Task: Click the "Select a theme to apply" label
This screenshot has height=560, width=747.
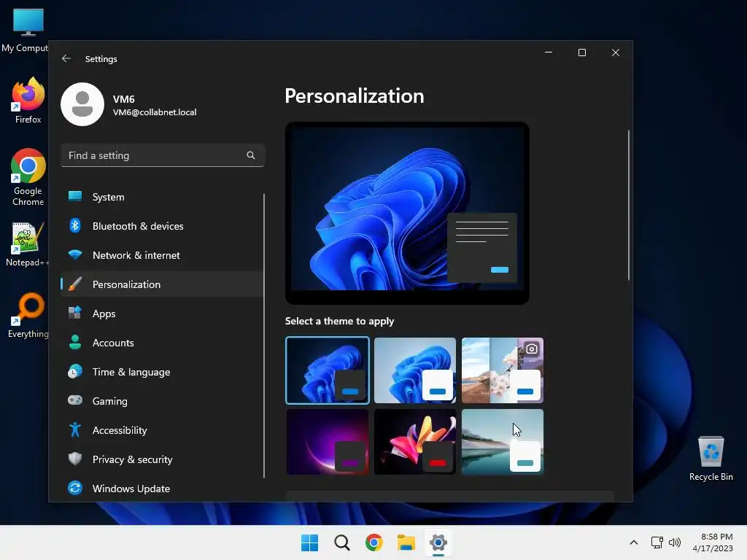Action: (x=339, y=321)
